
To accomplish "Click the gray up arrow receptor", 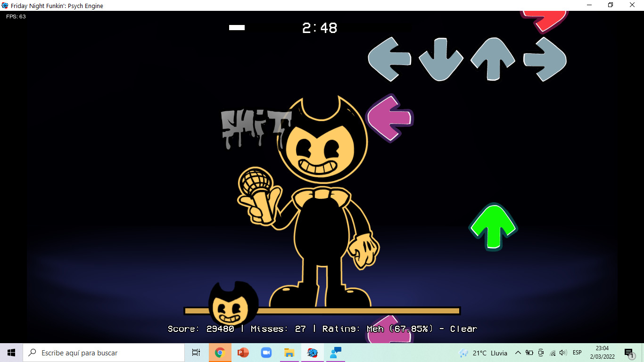I will [x=493, y=59].
